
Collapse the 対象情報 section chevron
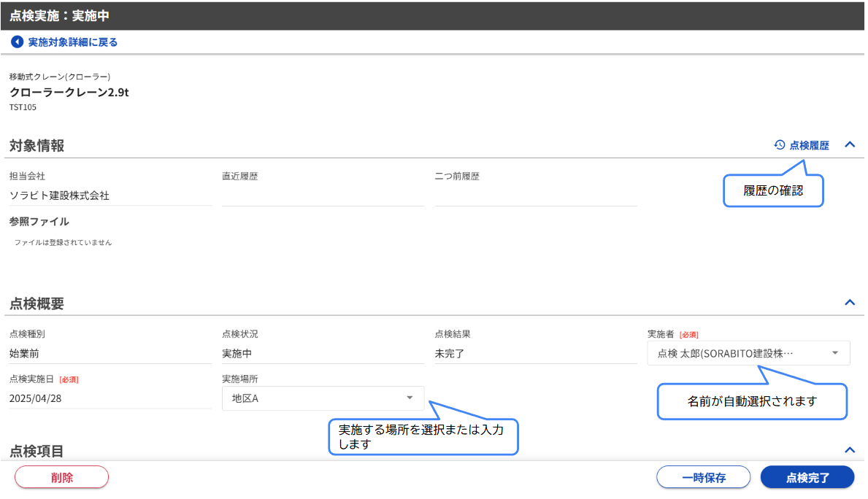pyautogui.click(x=849, y=144)
